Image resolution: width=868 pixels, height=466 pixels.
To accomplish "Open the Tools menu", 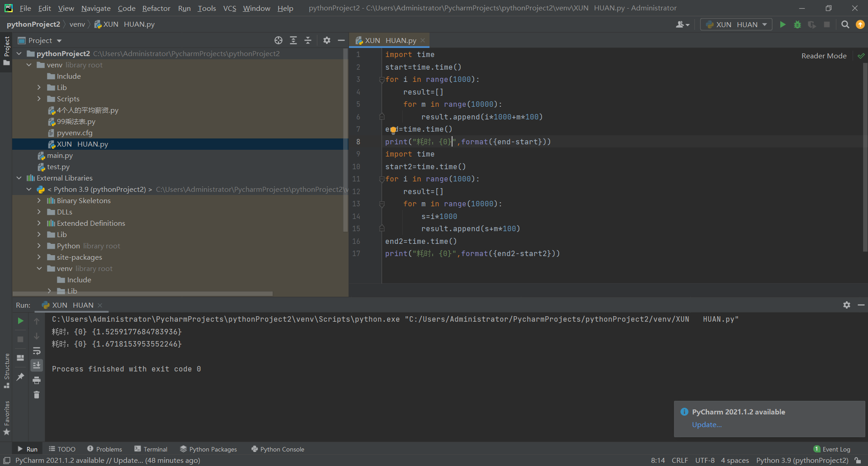I will 207,8.
